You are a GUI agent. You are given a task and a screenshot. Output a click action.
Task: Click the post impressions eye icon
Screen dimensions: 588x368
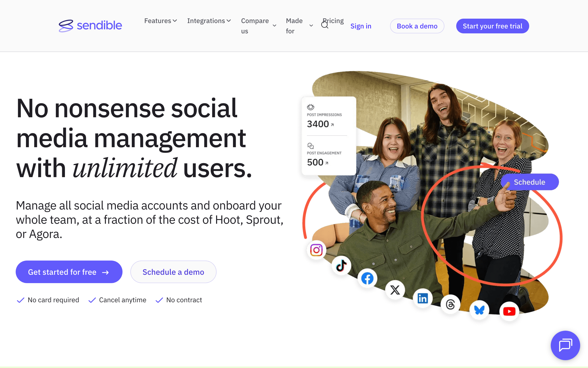click(311, 107)
